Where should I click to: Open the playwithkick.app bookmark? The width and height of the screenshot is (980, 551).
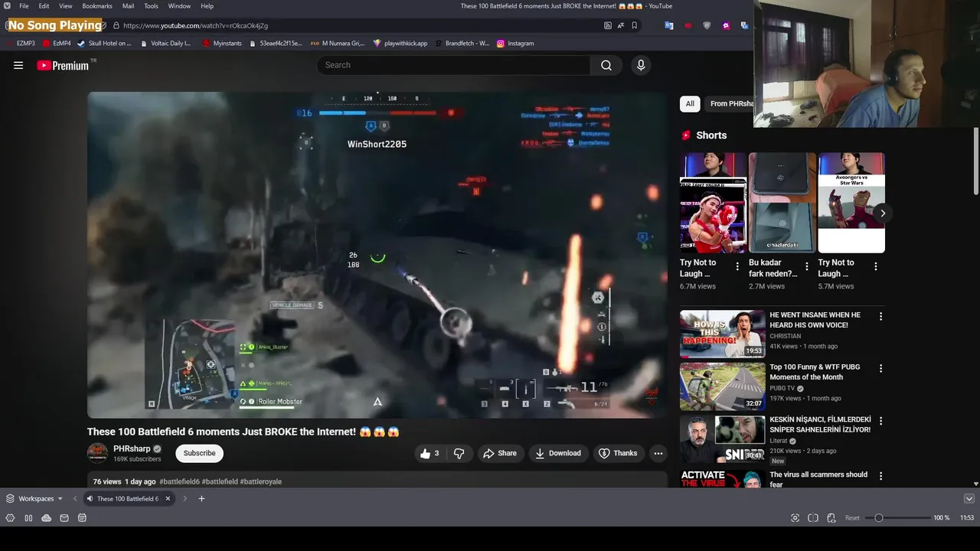400,44
